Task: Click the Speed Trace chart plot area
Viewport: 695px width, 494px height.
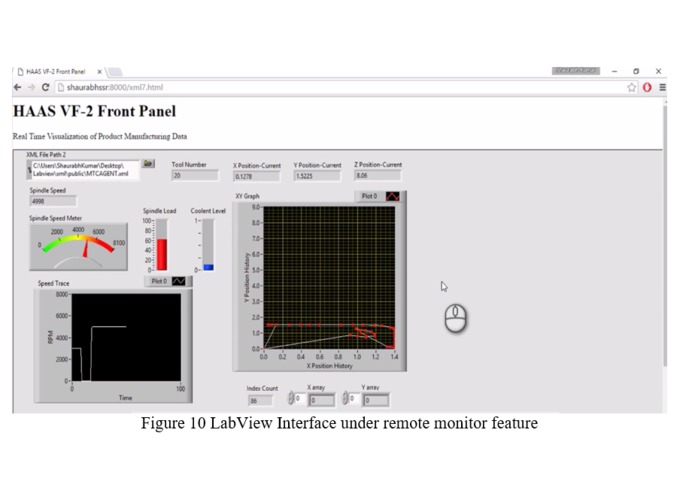Action: (x=126, y=337)
